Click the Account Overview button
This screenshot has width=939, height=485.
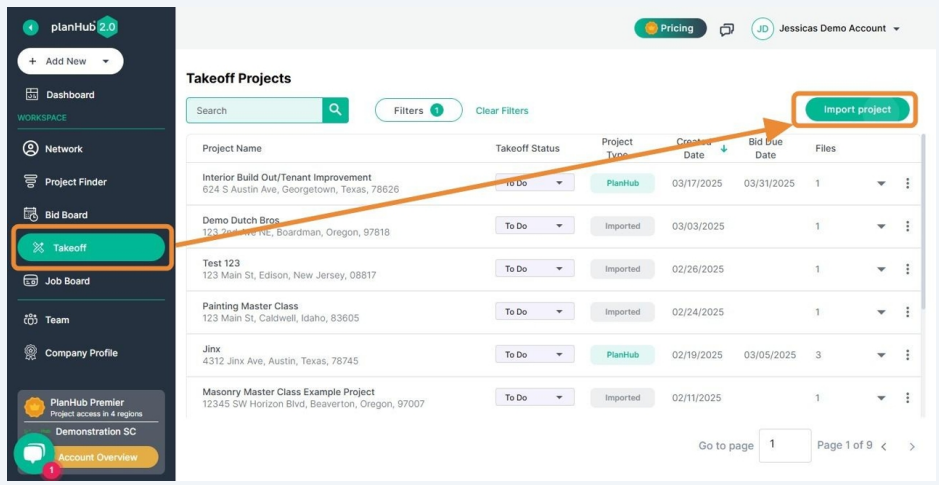coord(98,457)
